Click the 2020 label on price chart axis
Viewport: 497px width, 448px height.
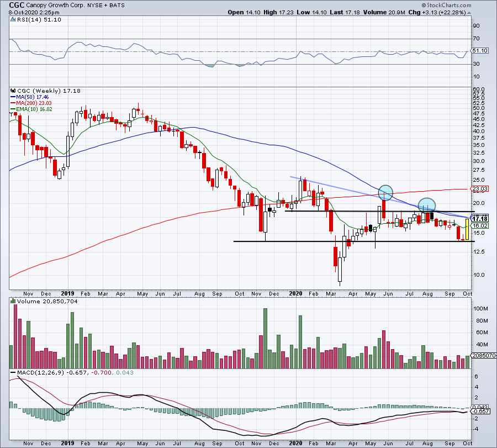[297, 294]
